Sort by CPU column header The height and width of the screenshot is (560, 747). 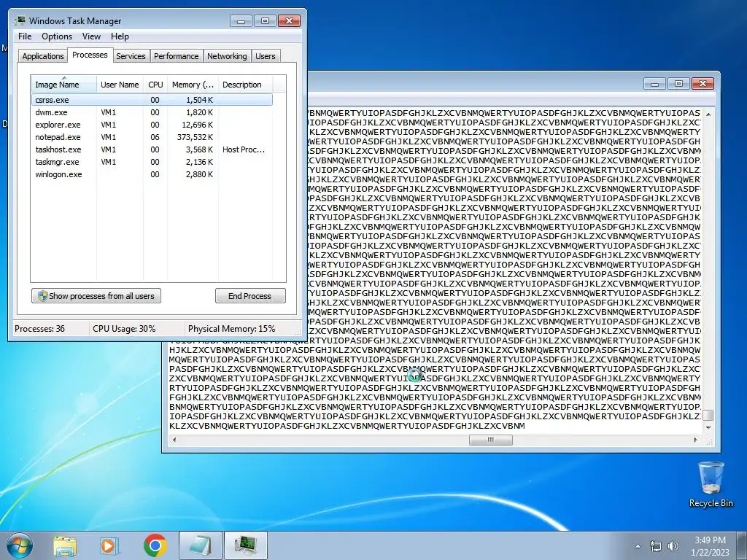(155, 85)
